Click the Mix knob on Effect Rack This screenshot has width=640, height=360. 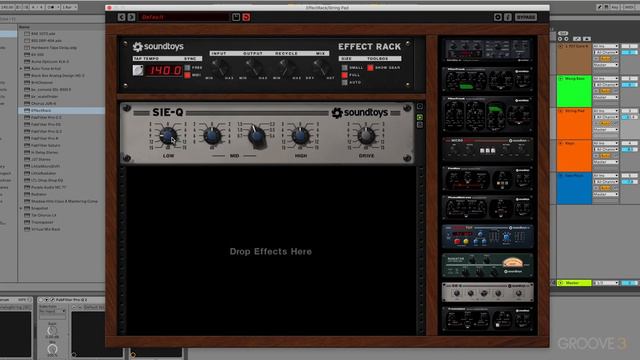pos(321,67)
